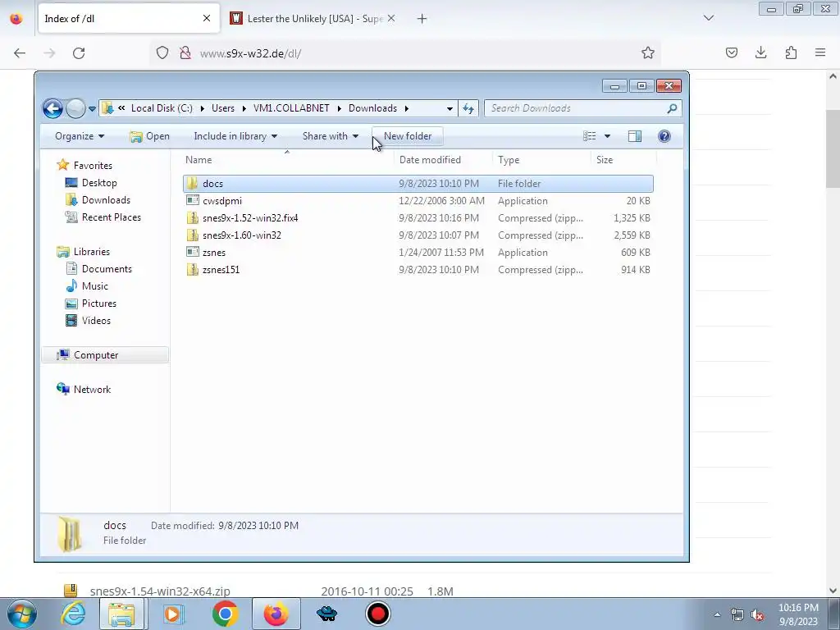Open Recent Places in the sidebar
The width and height of the screenshot is (840, 630).
pyautogui.click(x=111, y=217)
